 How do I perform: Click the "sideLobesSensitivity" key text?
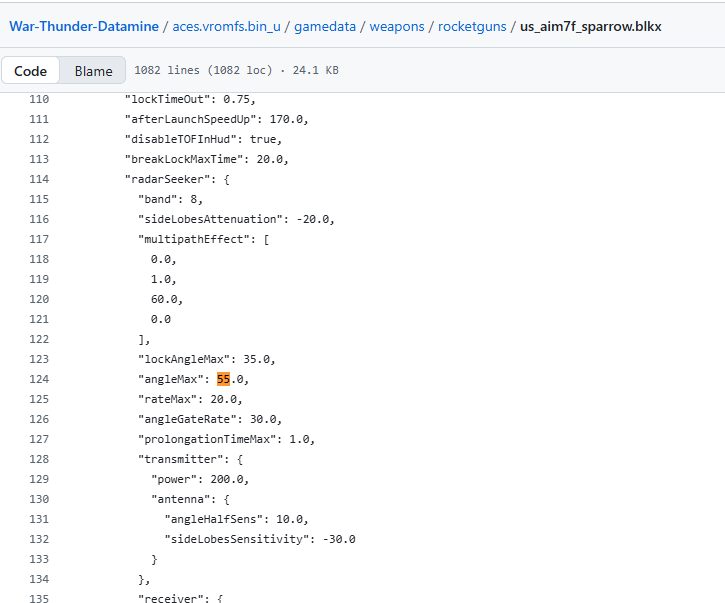236,539
